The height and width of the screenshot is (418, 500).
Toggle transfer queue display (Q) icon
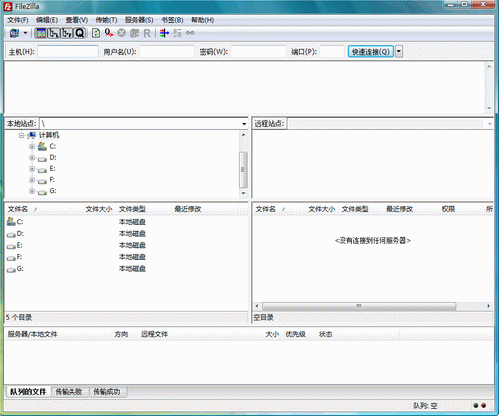point(79,33)
